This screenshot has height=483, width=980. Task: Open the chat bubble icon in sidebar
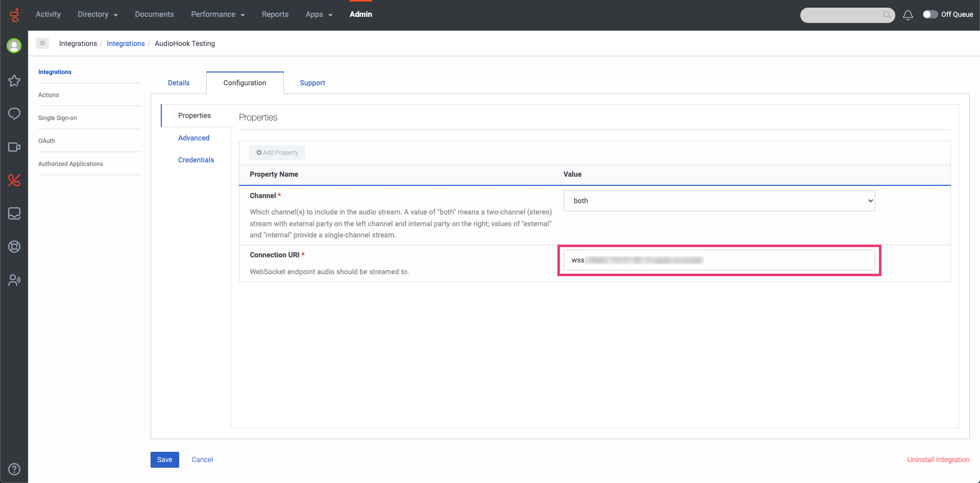point(14,113)
